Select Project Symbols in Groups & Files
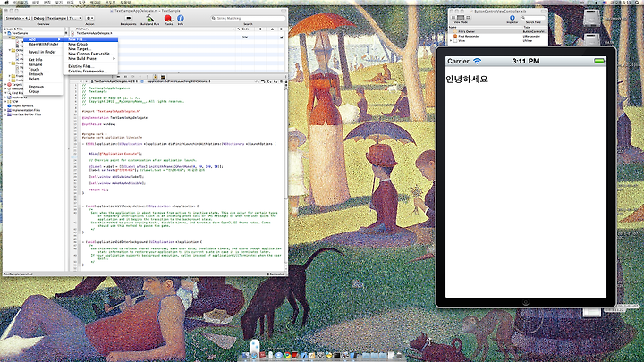Viewport: 644px width, 362px height. pos(22,105)
